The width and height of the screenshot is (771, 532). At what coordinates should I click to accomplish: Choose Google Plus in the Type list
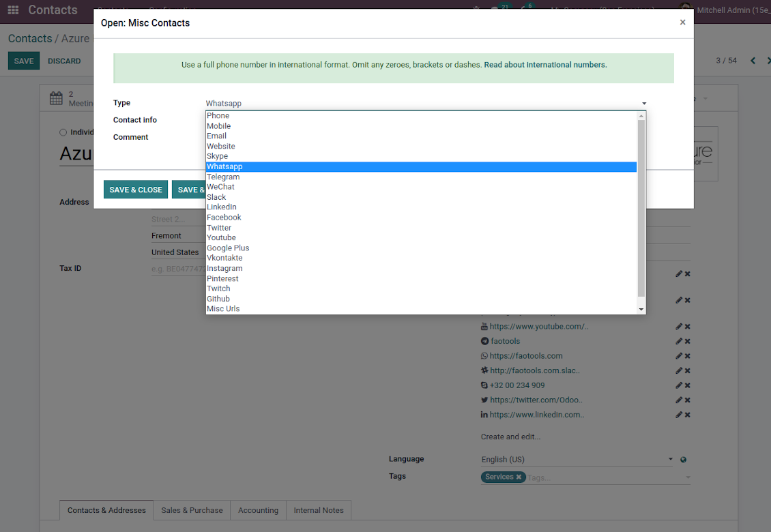422,248
